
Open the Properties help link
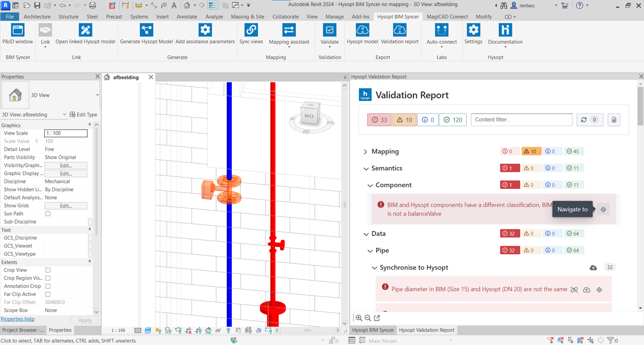(18, 319)
